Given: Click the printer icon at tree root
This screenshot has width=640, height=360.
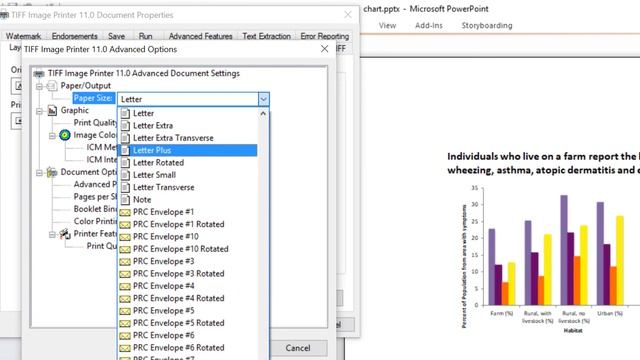Looking at the screenshot, I should pos(39,74).
